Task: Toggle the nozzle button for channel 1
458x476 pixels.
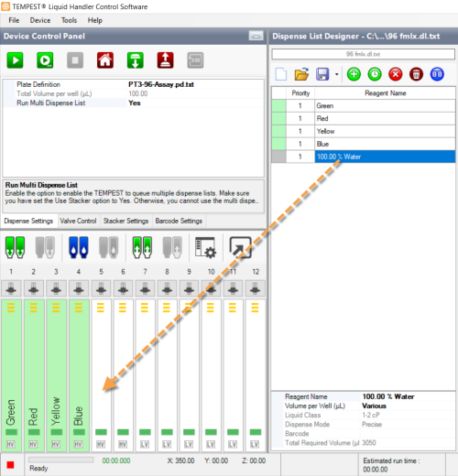Action: click(11, 288)
